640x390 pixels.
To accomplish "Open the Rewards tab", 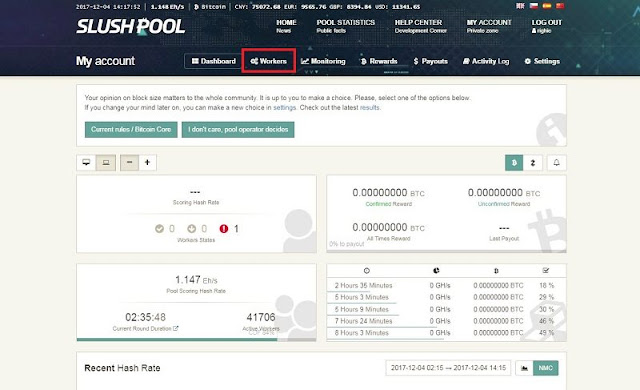I will click(379, 61).
